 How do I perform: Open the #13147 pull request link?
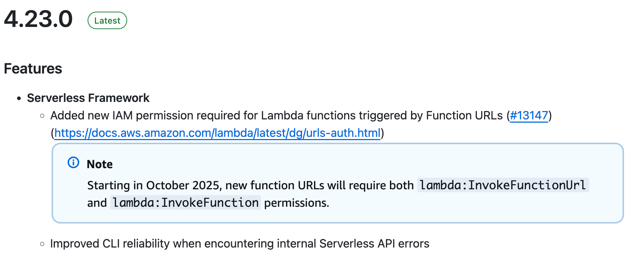coord(529,115)
